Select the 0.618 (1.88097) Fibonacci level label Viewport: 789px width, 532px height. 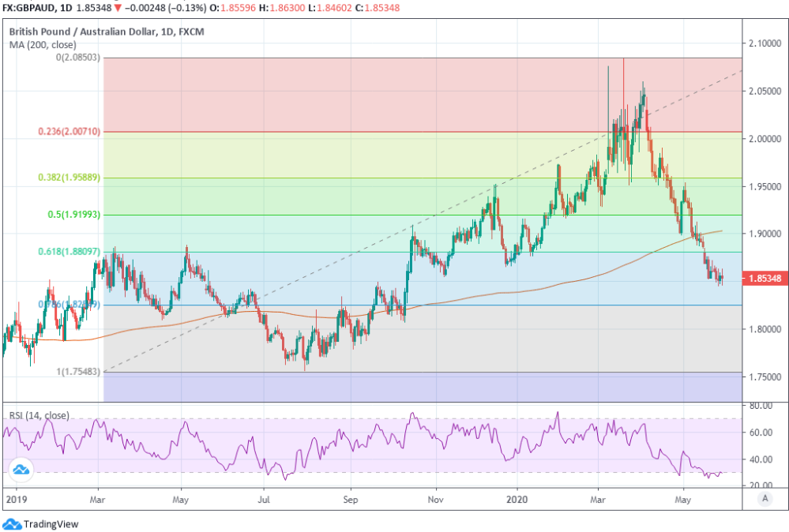click(x=70, y=252)
